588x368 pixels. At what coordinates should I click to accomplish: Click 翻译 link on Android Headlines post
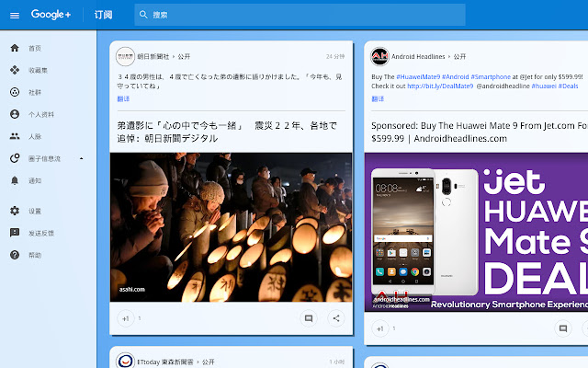(x=378, y=98)
